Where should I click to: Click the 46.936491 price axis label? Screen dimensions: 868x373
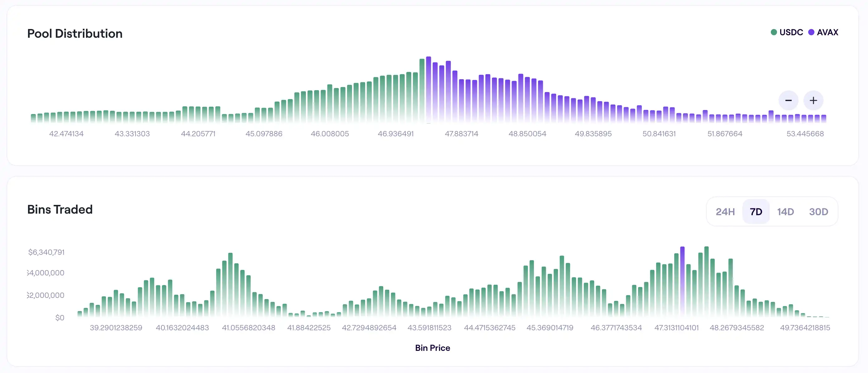[396, 133]
